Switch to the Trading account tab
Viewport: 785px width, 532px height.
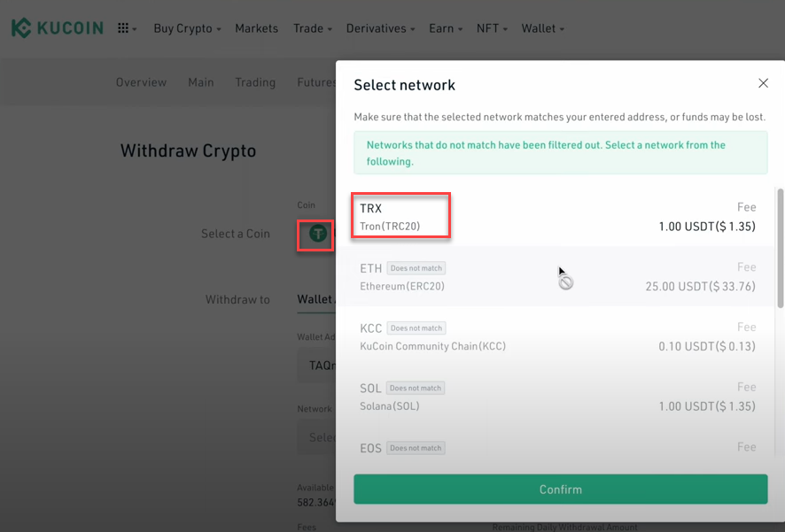[x=255, y=82]
